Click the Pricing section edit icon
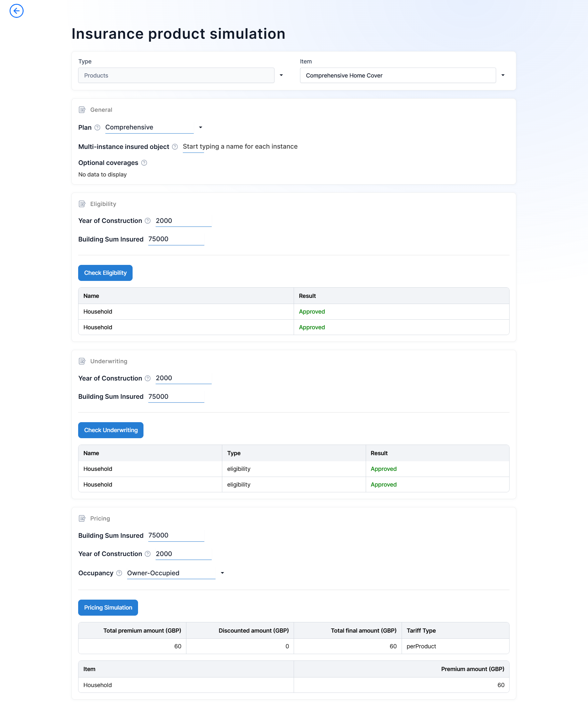 click(82, 518)
